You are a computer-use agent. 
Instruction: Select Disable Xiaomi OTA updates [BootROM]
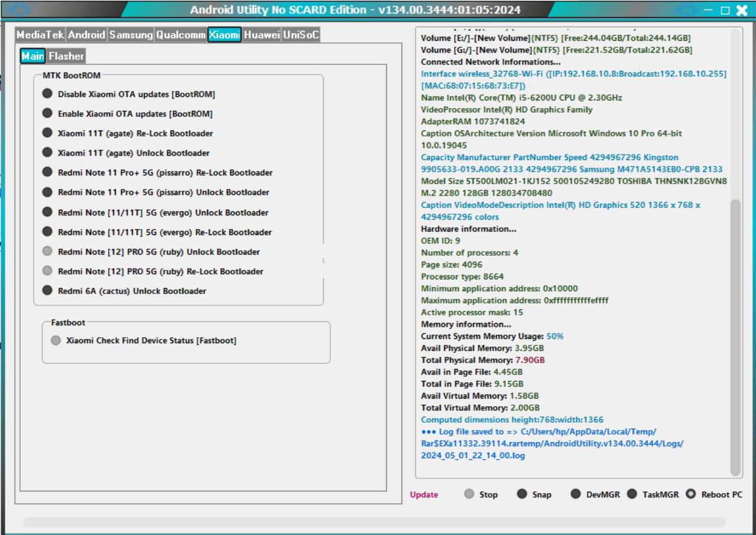click(x=128, y=94)
